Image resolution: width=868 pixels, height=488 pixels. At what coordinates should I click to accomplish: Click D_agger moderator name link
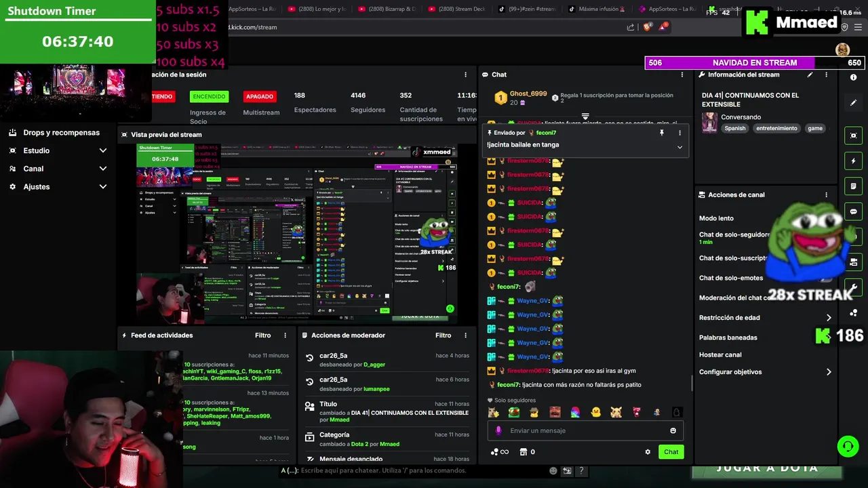374,365
